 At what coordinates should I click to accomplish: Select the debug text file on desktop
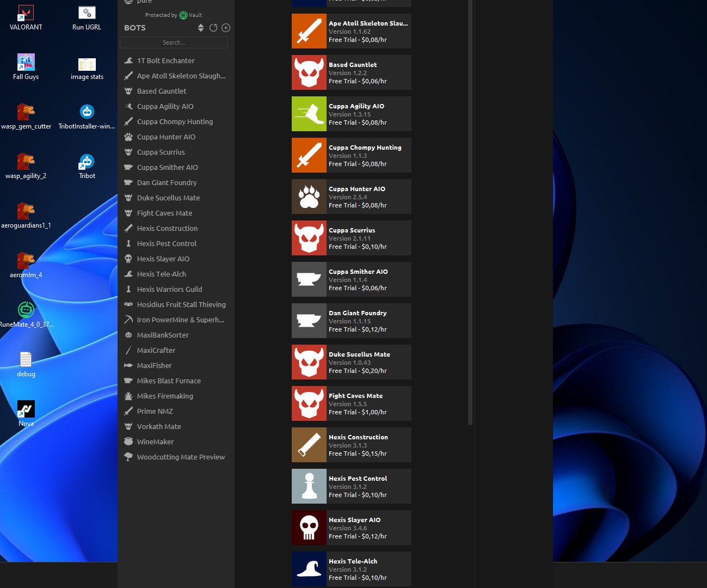click(26, 365)
